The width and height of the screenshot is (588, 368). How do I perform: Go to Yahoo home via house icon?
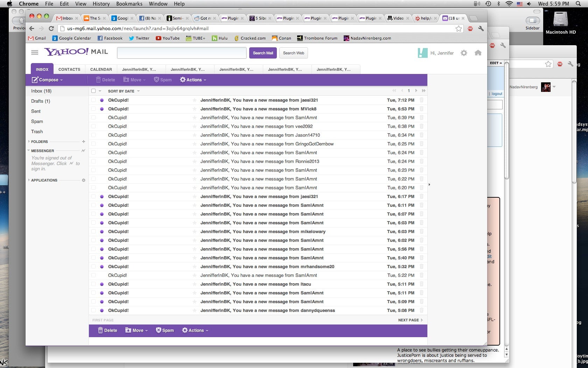[x=478, y=53]
